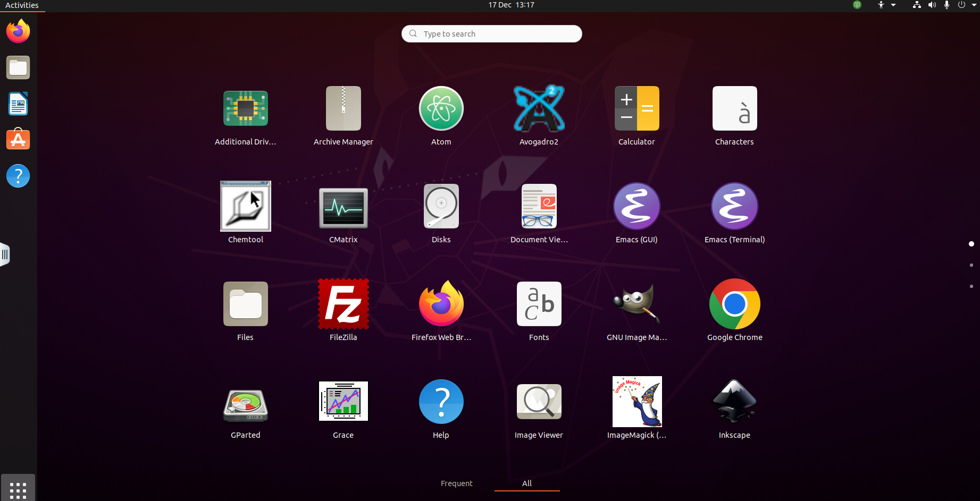Expand the system power menu

point(967,5)
